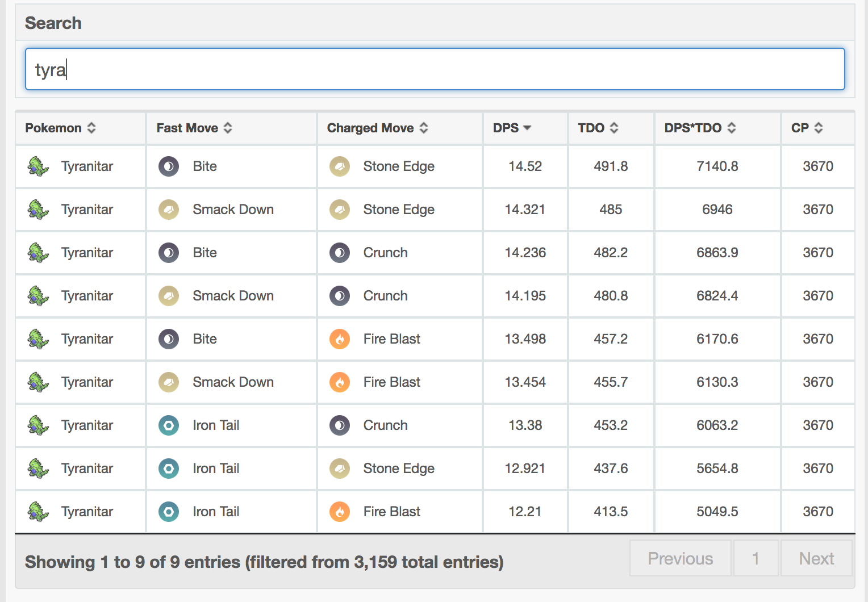Sort the table by the Pokemon column
The image size is (868, 602).
[x=81, y=128]
